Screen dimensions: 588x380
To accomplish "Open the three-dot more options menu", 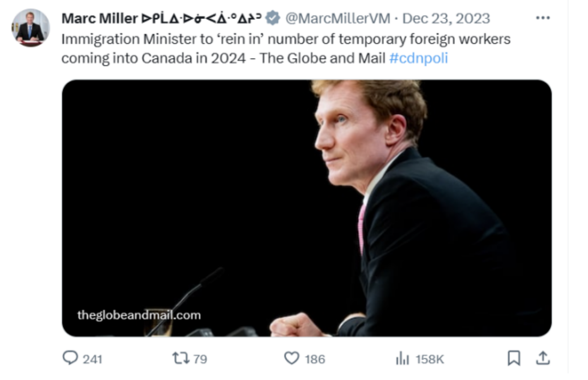I will [x=542, y=18].
